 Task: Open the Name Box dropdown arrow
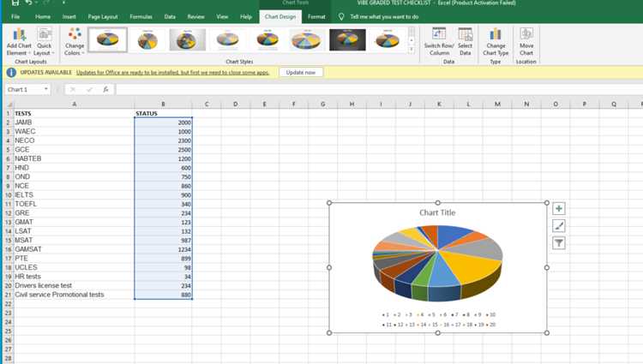(x=46, y=89)
